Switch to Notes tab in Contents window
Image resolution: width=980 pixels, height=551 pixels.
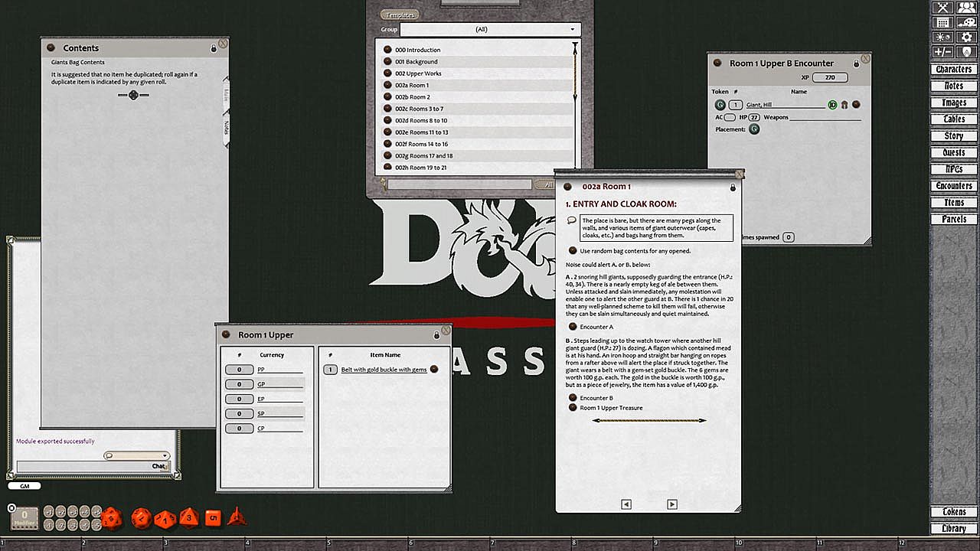point(226,126)
